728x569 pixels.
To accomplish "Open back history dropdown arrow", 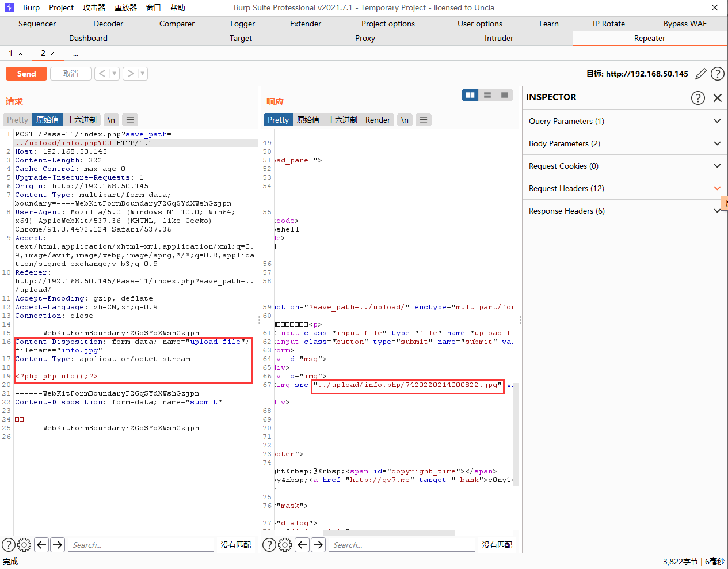I will [x=114, y=74].
